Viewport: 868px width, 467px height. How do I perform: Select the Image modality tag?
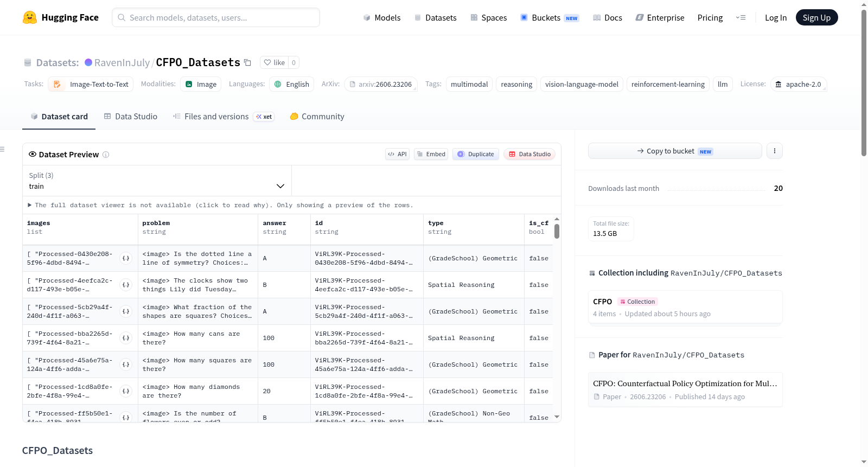(201, 84)
